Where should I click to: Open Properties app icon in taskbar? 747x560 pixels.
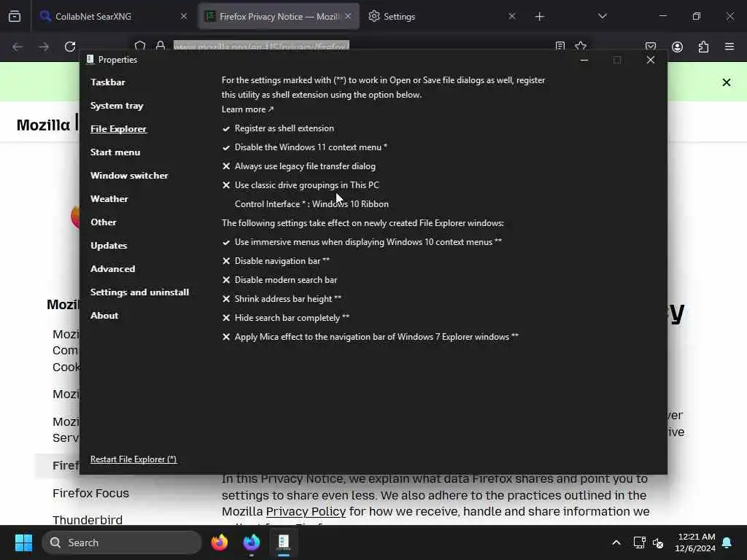284,542
